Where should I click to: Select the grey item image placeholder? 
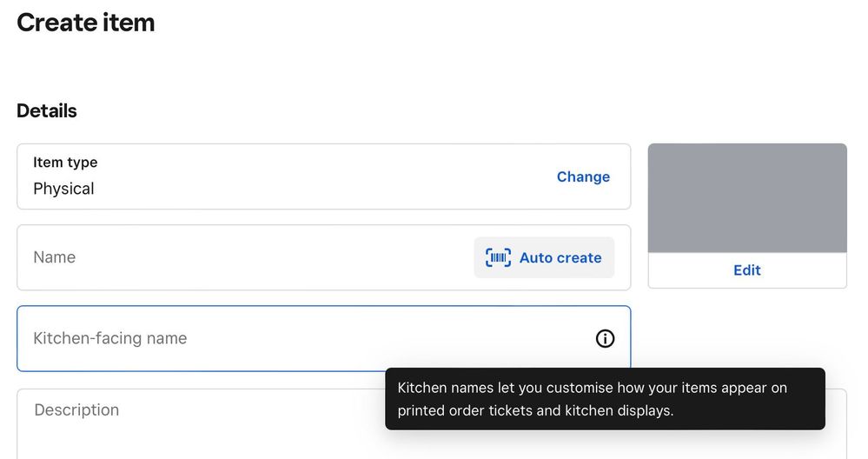pos(747,198)
